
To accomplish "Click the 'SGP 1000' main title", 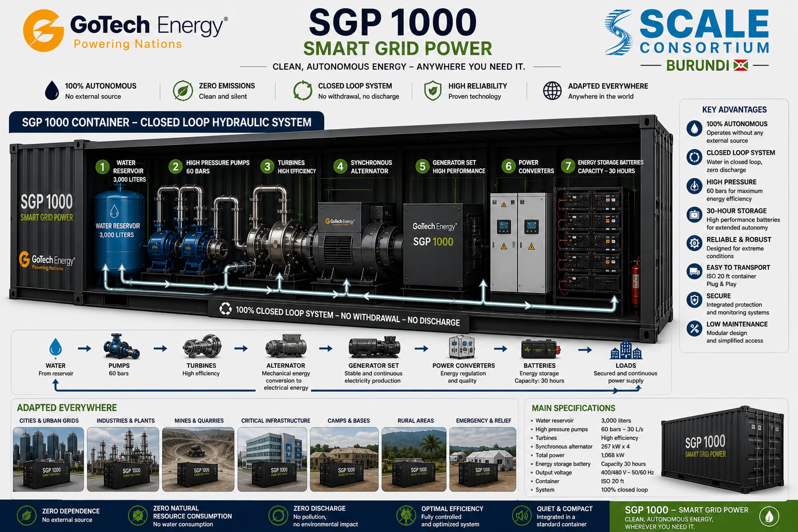I will [392, 22].
